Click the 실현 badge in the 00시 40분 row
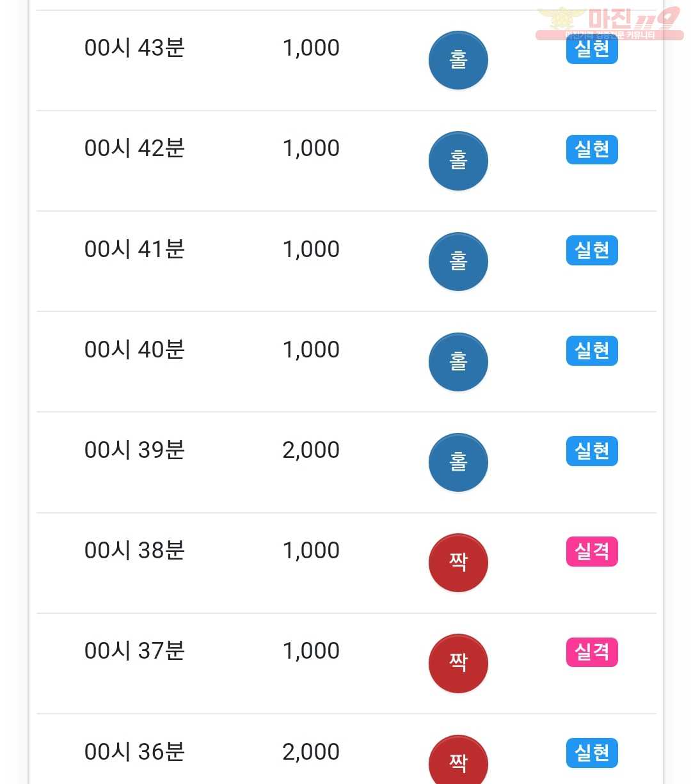This screenshot has height=784, width=691. point(592,350)
